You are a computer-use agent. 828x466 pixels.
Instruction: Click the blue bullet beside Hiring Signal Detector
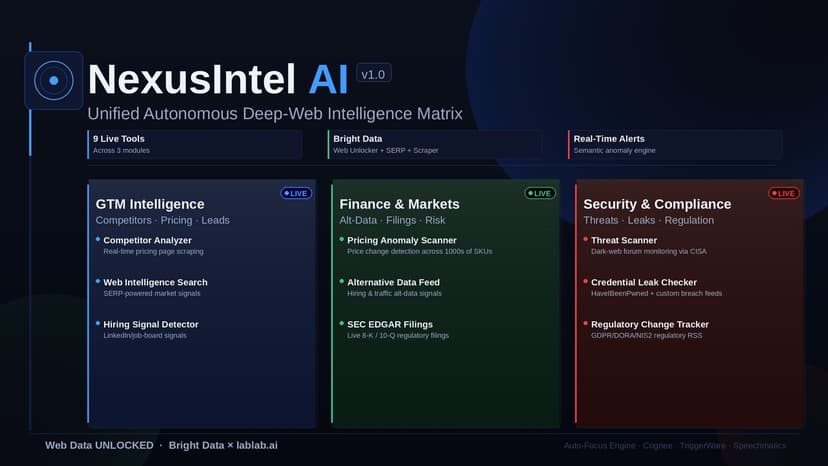tap(98, 323)
